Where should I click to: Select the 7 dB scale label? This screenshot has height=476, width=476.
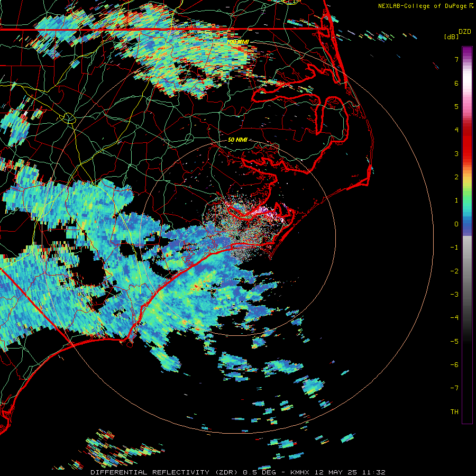click(x=456, y=59)
